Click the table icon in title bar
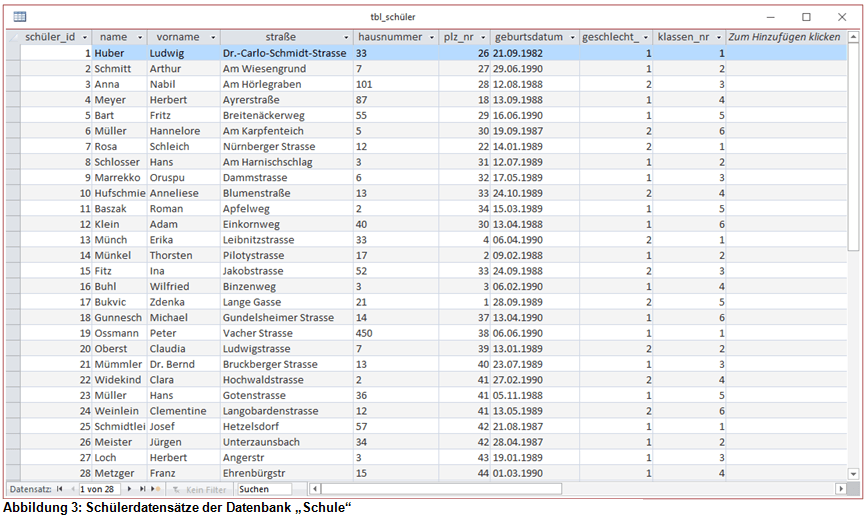 [19, 17]
